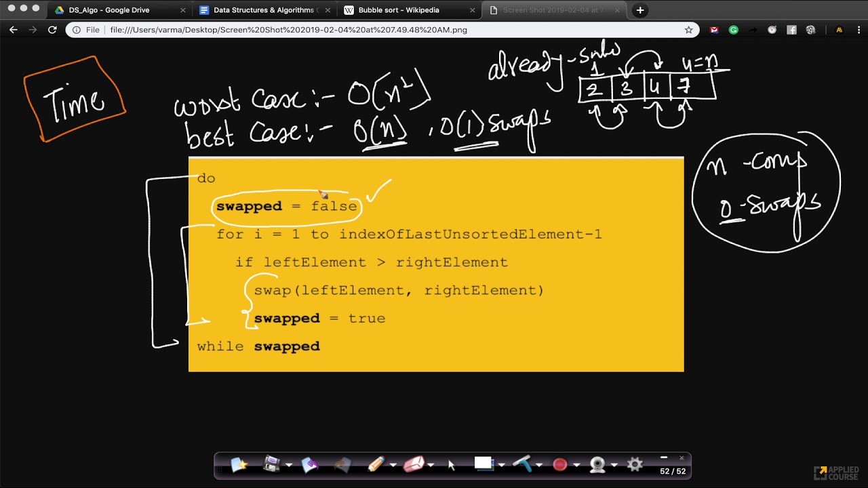Click the 'swapped = false' code line
The image size is (868, 488).
[286, 206]
